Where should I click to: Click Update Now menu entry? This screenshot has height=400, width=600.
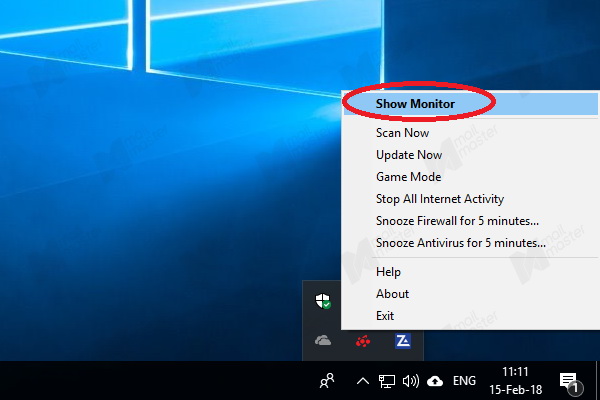[471, 155]
